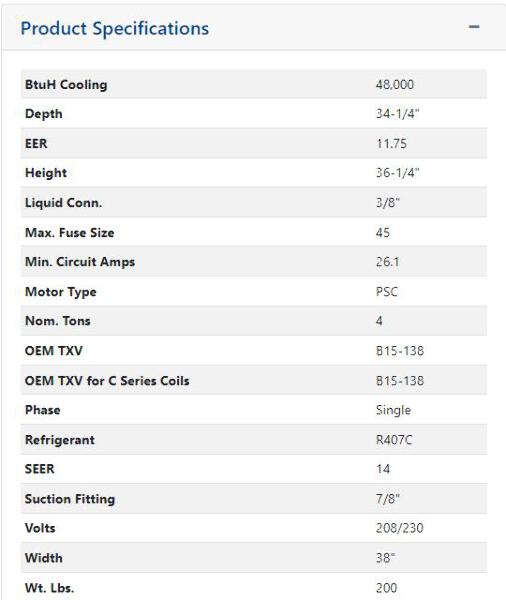Select the SEER row label
The height and width of the screenshot is (600, 506).
(x=39, y=469)
